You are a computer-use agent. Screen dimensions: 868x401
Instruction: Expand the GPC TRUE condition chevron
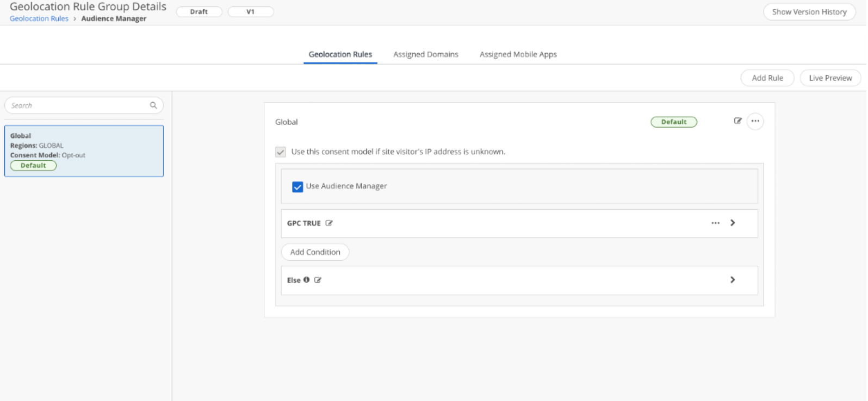click(x=733, y=223)
